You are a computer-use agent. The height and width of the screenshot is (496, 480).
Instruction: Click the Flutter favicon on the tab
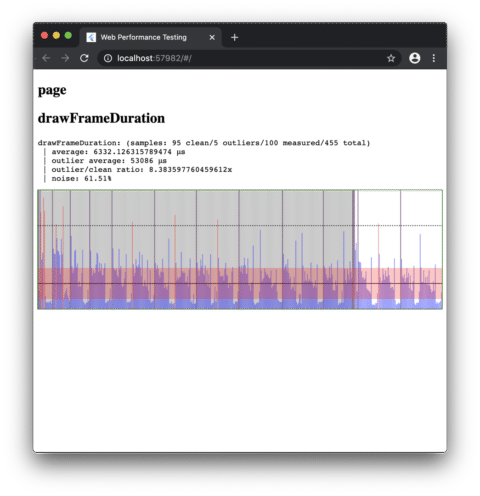pyautogui.click(x=91, y=37)
